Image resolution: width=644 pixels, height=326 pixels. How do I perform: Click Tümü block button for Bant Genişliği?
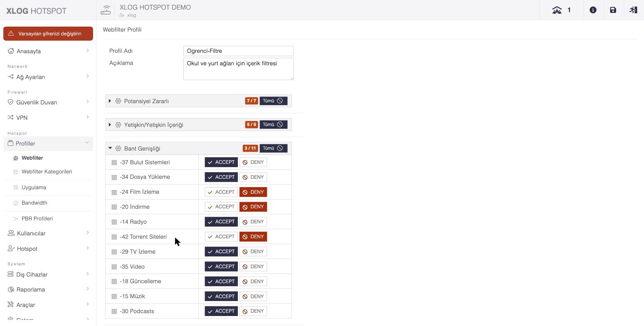pos(274,148)
